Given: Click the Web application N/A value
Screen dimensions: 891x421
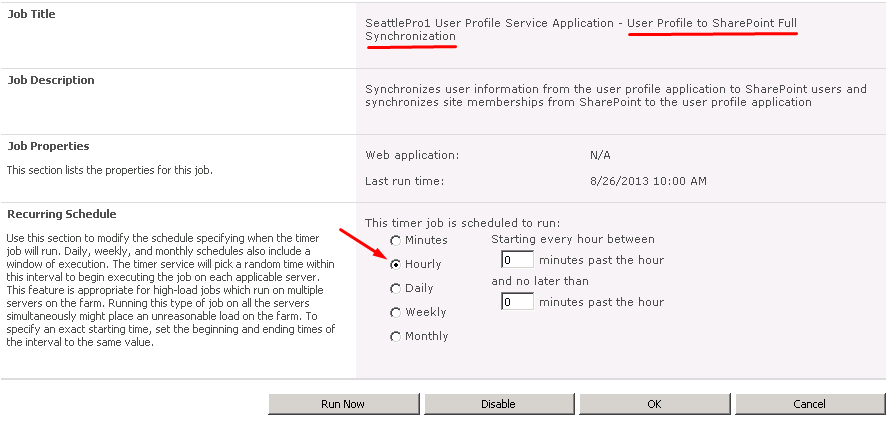Looking at the screenshot, I should [x=600, y=155].
